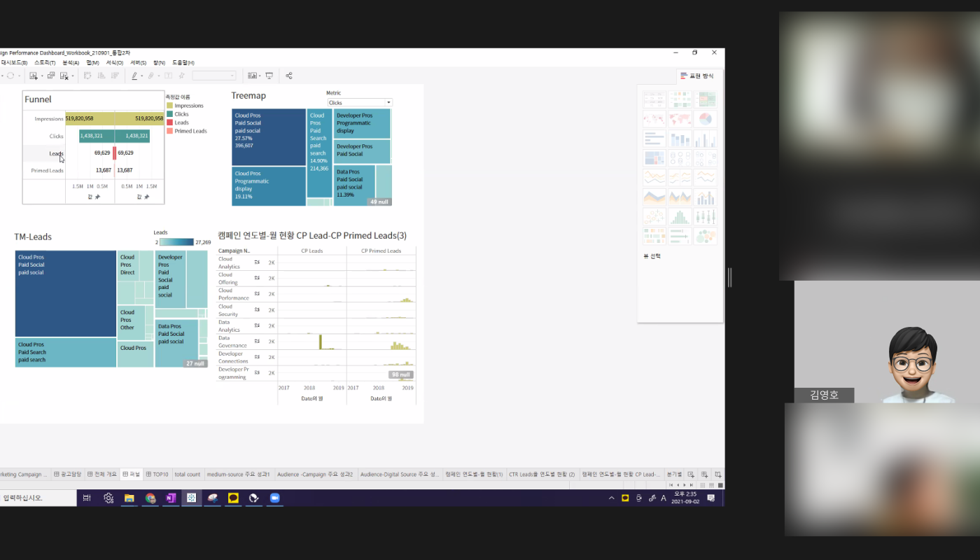Viewport: 980px width, 560px height.
Task: Select packed bubbles chart in Show Me
Action: click(706, 237)
